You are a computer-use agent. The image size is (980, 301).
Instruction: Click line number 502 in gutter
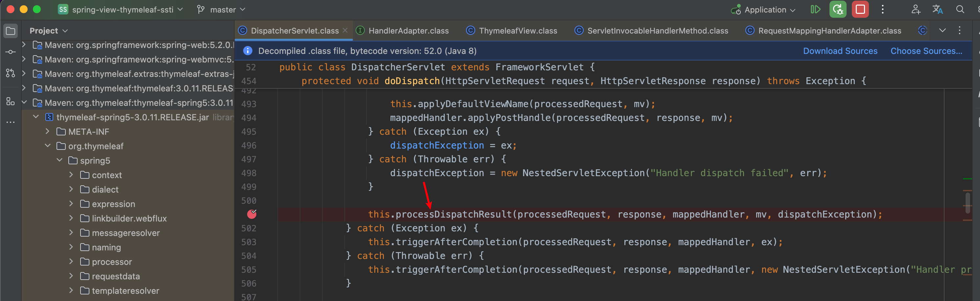coord(248,228)
